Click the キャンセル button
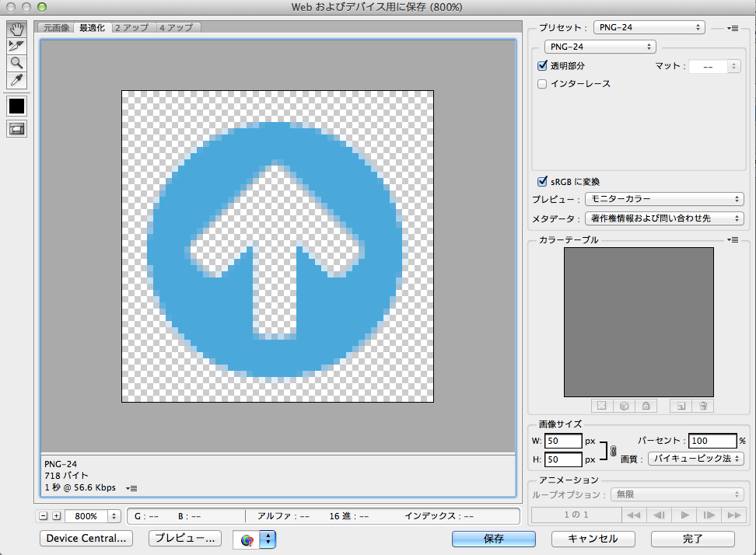The width and height of the screenshot is (756, 555). click(593, 539)
